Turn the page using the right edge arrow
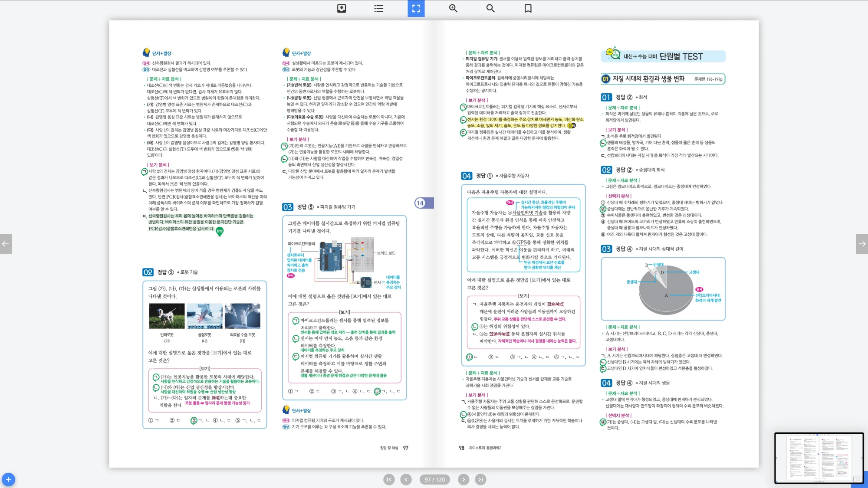 point(862,244)
